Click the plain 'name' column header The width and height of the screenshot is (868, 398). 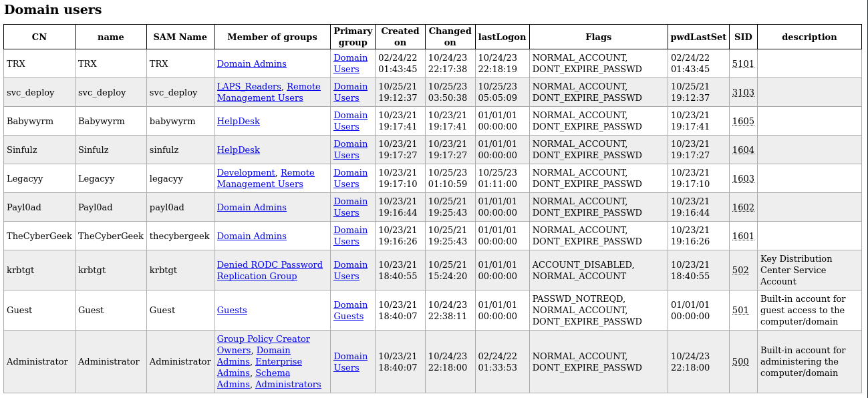point(111,37)
